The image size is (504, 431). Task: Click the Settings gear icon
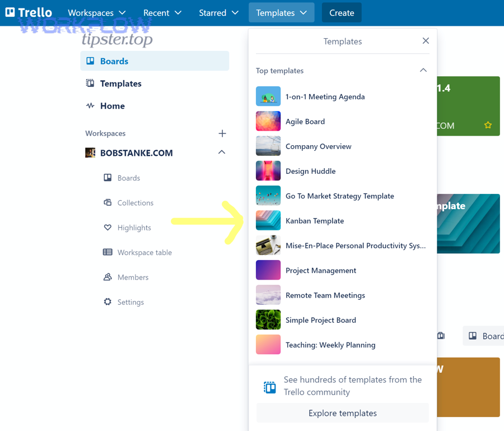108,302
